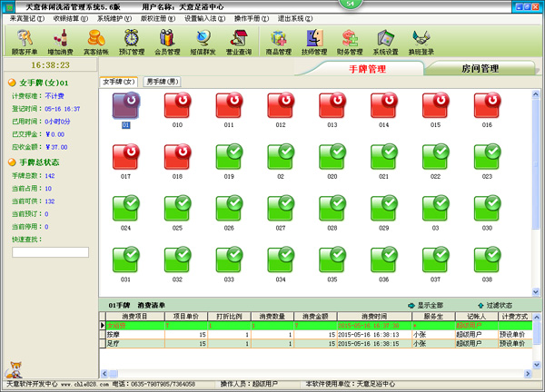Click the 快速查找 search input field
This screenshot has height=392, width=545.
(50, 252)
